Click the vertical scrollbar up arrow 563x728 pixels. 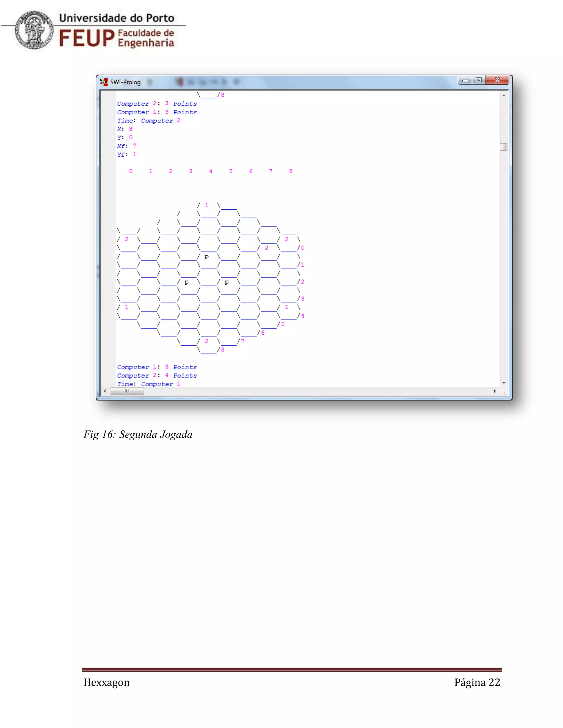tap(504, 95)
